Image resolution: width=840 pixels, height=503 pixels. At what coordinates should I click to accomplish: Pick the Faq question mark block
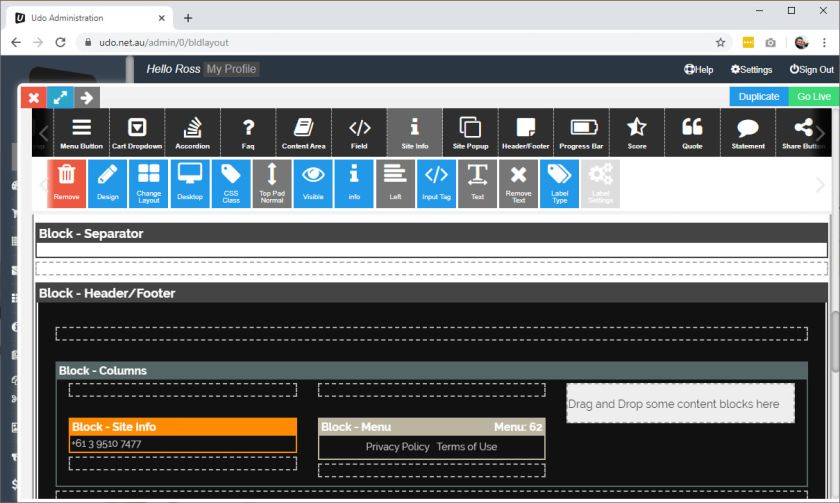pos(248,133)
